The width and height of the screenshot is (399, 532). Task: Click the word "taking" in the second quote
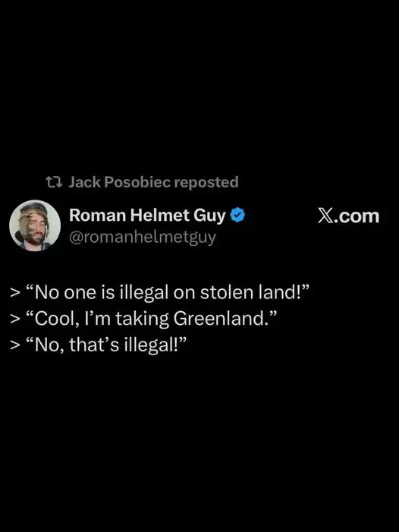(142, 319)
